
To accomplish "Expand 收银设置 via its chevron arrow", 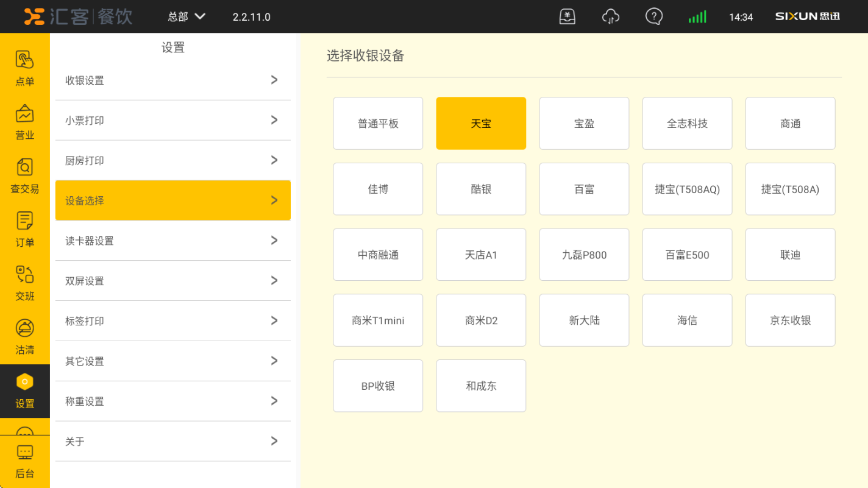I will tap(274, 80).
